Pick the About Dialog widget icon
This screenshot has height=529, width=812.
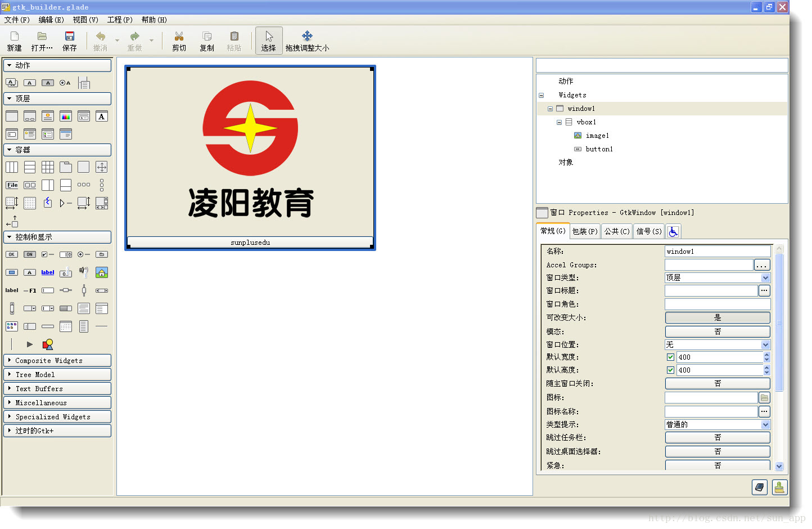[48, 116]
